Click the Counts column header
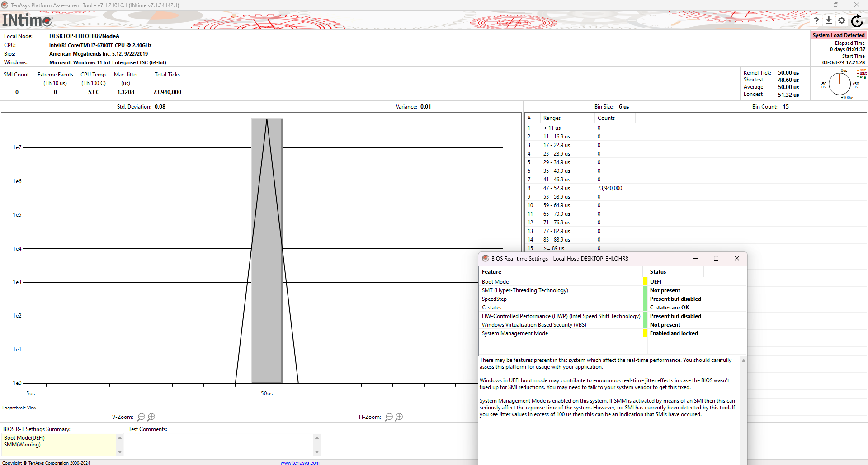 [615, 118]
